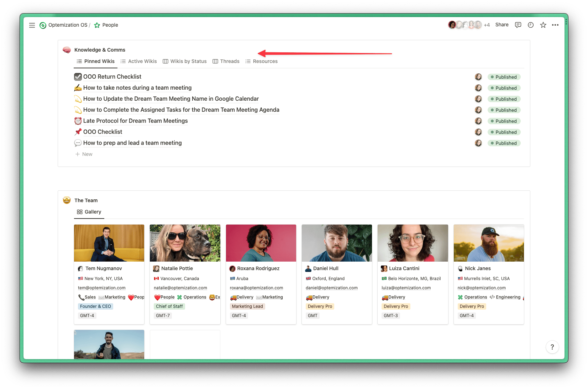Click daniel@optemization.com email link
The image size is (588, 389).
tap(332, 288)
